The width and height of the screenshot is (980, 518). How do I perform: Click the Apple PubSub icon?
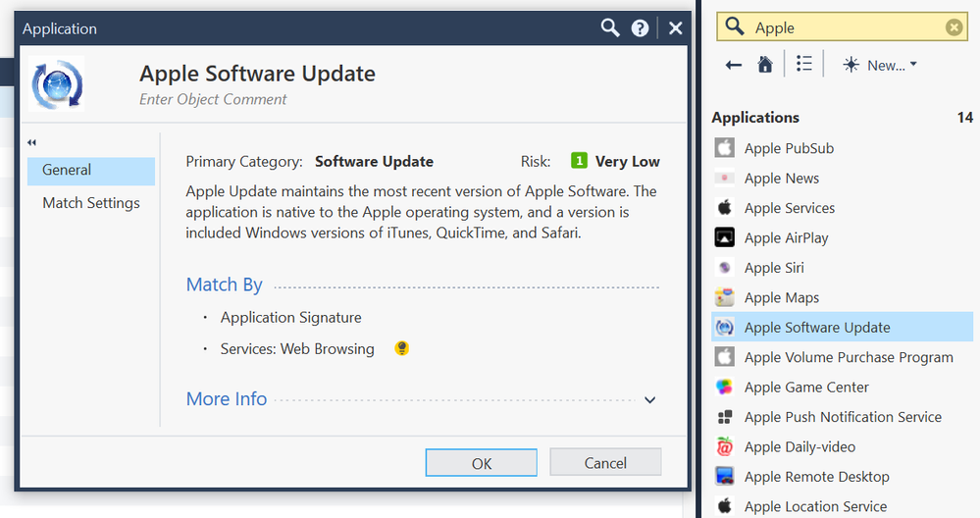(x=724, y=148)
